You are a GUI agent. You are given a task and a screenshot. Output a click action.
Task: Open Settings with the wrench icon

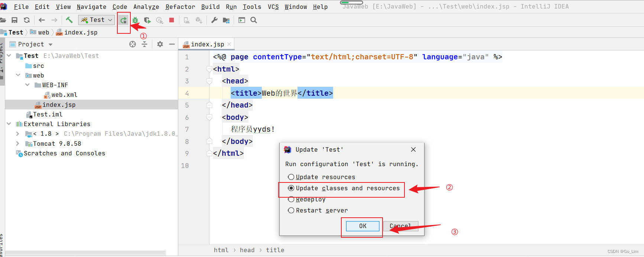click(214, 20)
